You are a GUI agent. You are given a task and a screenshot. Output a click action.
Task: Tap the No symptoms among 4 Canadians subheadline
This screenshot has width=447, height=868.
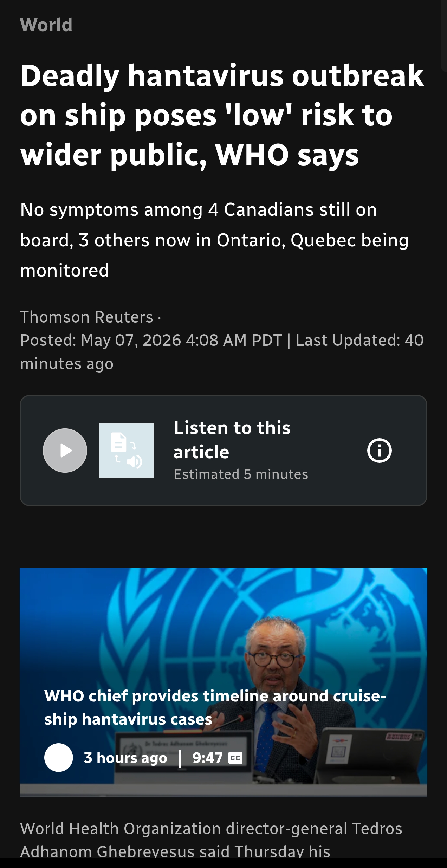[x=214, y=240]
